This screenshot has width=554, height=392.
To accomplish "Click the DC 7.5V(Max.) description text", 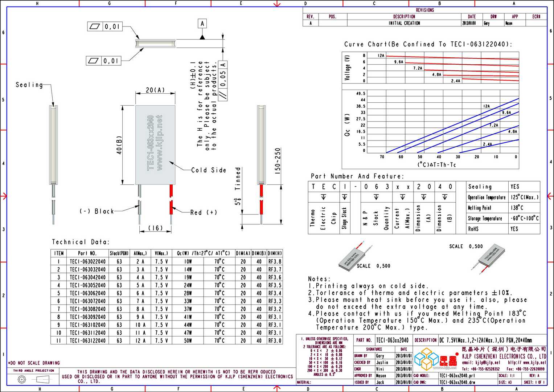I will tap(485, 340).
